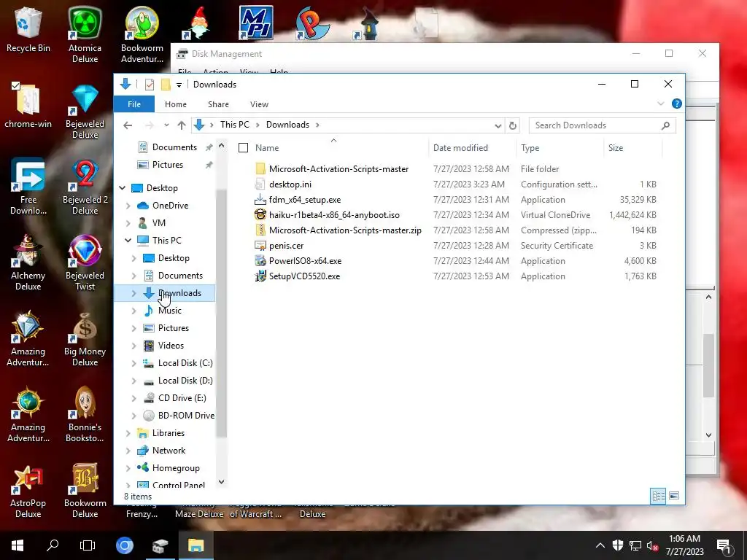Open the Recycle Bin desktop icon
This screenshot has height=560, width=747.
[28, 29]
